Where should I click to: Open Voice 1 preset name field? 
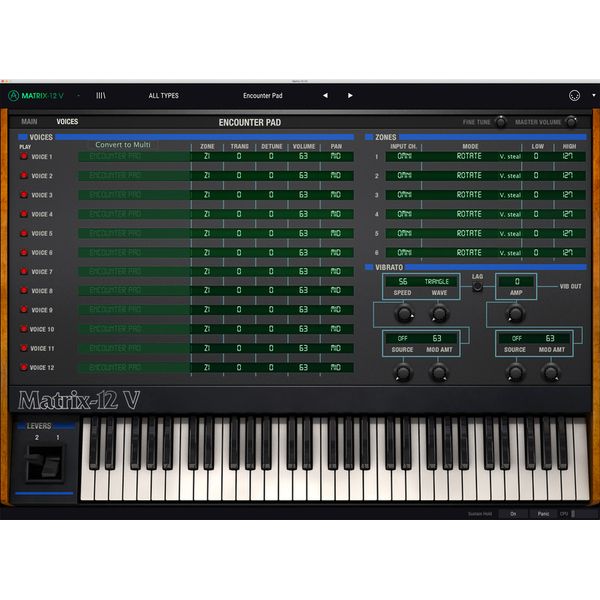click(x=134, y=156)
